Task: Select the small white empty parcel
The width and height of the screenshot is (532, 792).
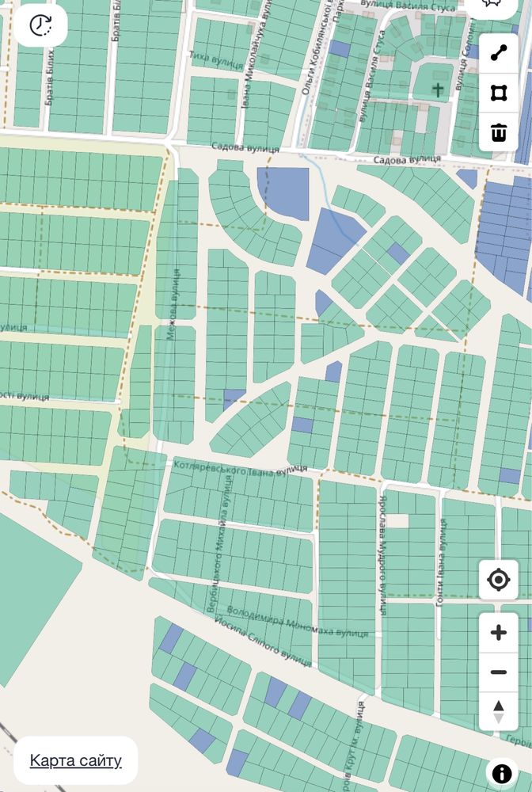Action: point(397,521)
